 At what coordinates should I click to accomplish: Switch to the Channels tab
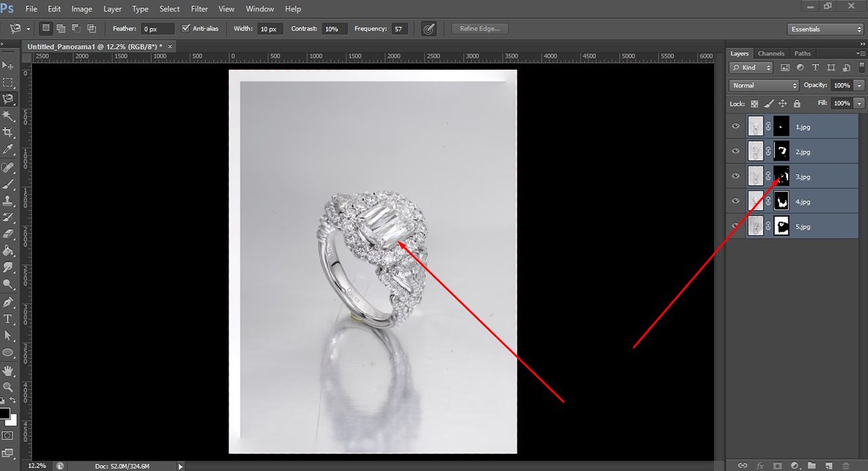[x=771, y=53]
